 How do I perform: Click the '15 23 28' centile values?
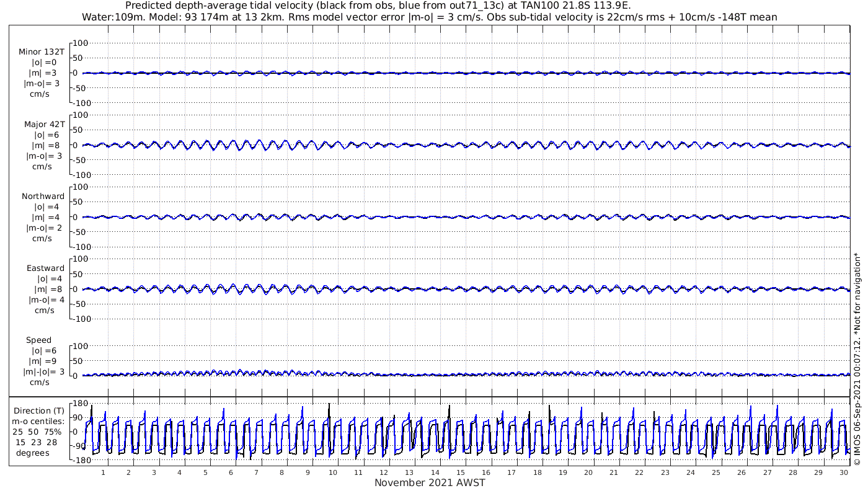point(37,442)
